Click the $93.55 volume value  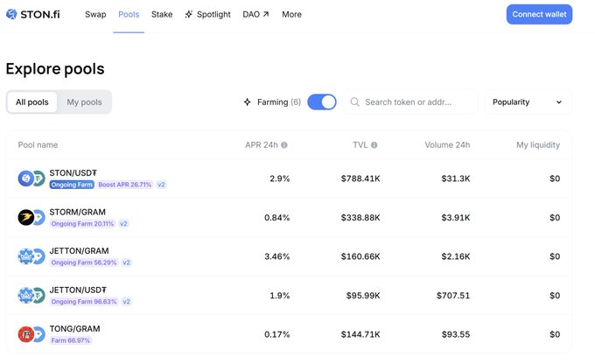(x=456, y=334)
